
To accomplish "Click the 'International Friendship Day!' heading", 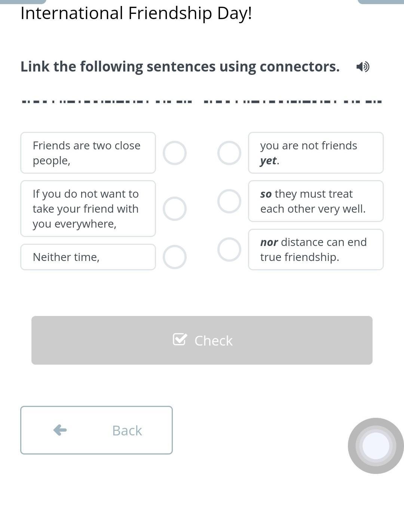I will [x=136, y=13].
